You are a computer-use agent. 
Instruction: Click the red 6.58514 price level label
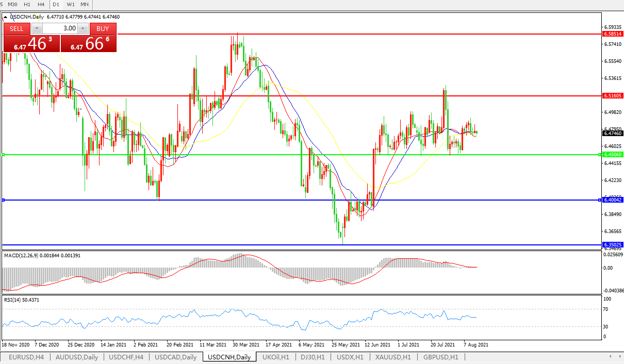click(613, 34)
